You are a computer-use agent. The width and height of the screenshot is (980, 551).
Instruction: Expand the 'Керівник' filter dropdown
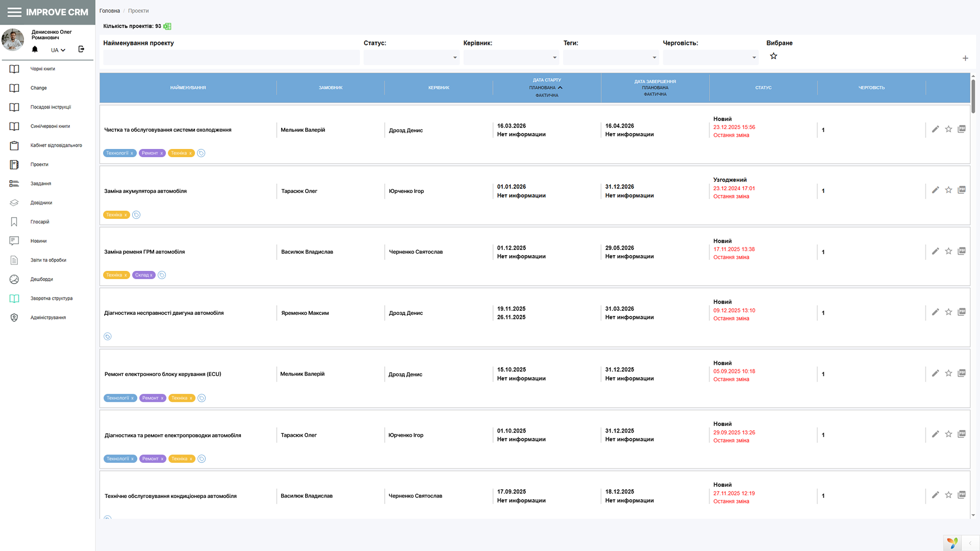(511, 58)
